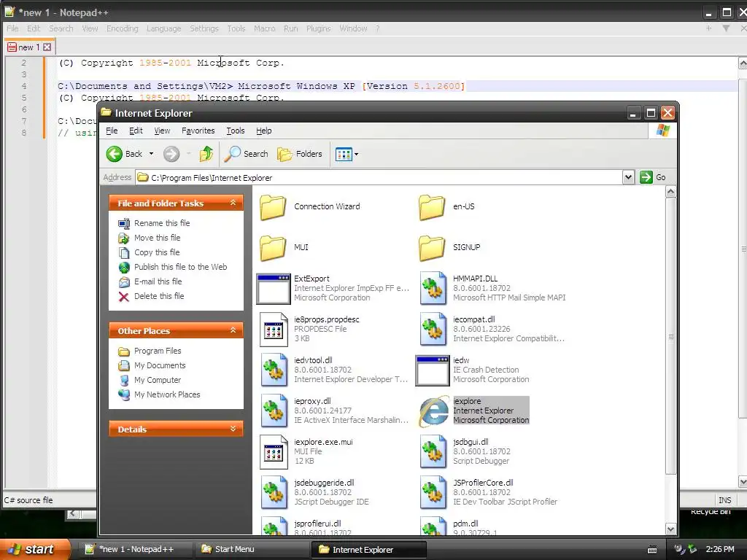Screen dimensions: 747x560
Task: Go to Program Files in Other Places
Action: point(158,351)
